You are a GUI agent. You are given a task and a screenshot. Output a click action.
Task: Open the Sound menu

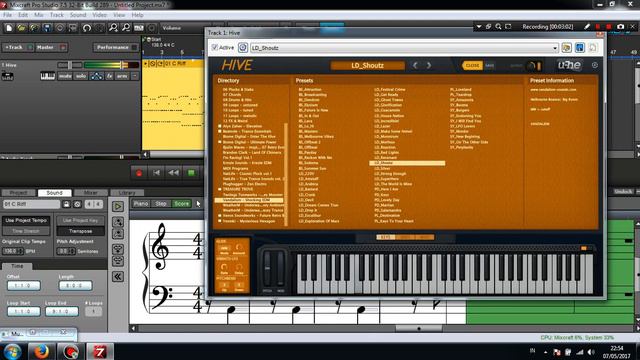pyautogui.click(x=78, y=15)
